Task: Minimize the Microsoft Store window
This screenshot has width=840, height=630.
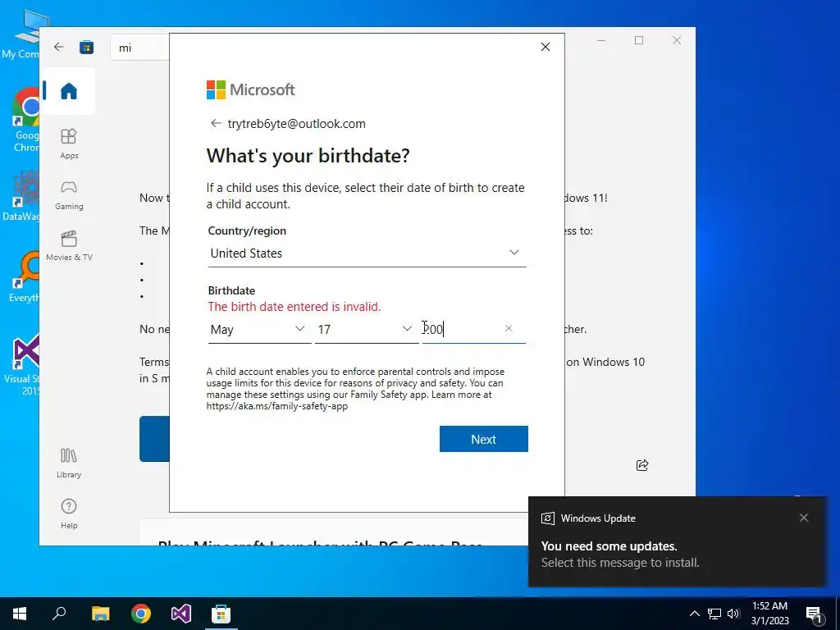Action: (601, 41)
